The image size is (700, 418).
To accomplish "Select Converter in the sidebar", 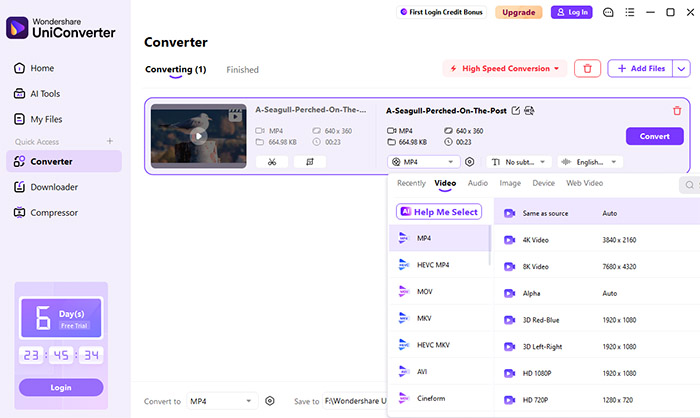I will point(64,161).
